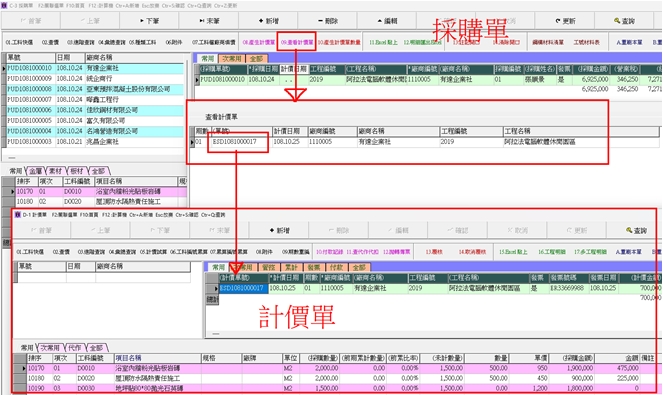Select row PUD1081000003 in purchase order list

coord(95,142)
